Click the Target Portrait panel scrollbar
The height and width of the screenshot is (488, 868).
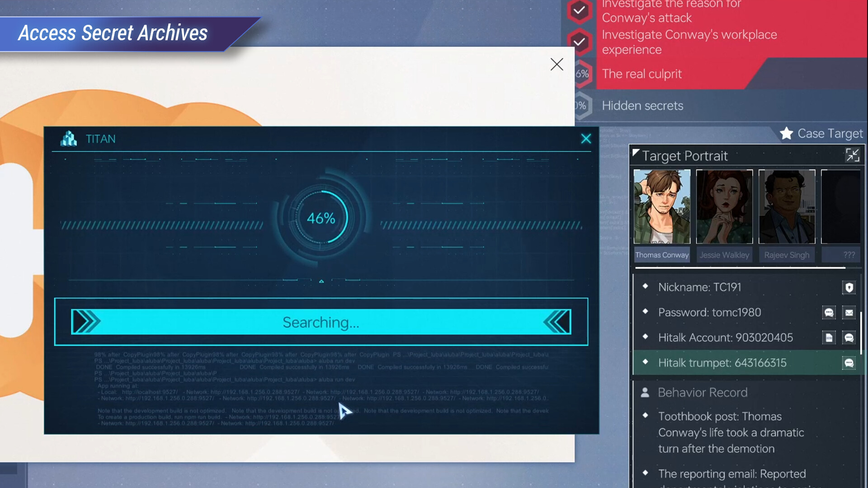[861, 332]
